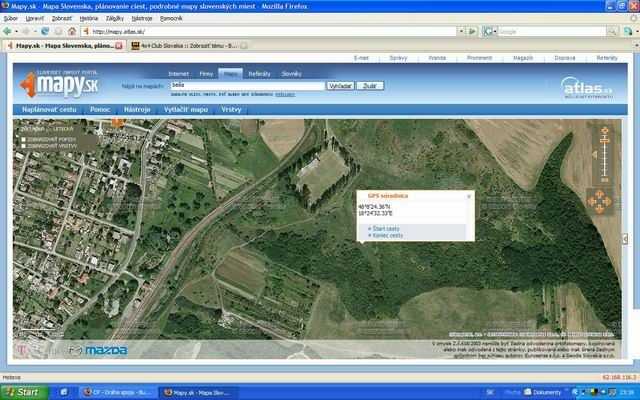Switch to the first Firefox taskbar button

pyautogui.click(x=118, y=393)
